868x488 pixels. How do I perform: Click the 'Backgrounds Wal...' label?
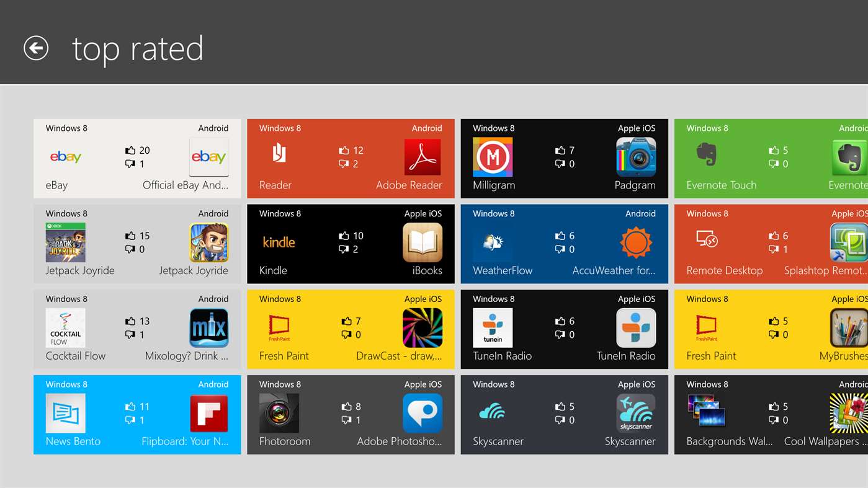[x=730, y=441]
